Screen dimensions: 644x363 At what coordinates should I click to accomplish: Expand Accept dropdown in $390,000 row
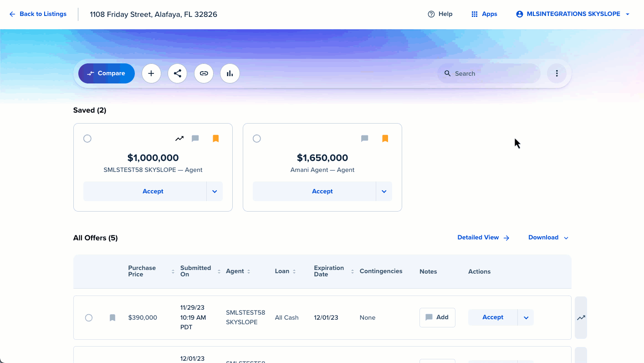526,317
